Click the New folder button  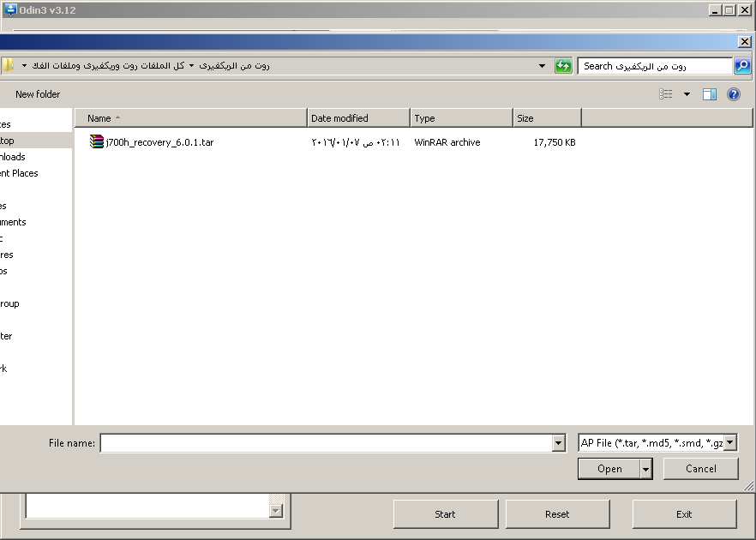pyautogui.click(x=38, y=94)
